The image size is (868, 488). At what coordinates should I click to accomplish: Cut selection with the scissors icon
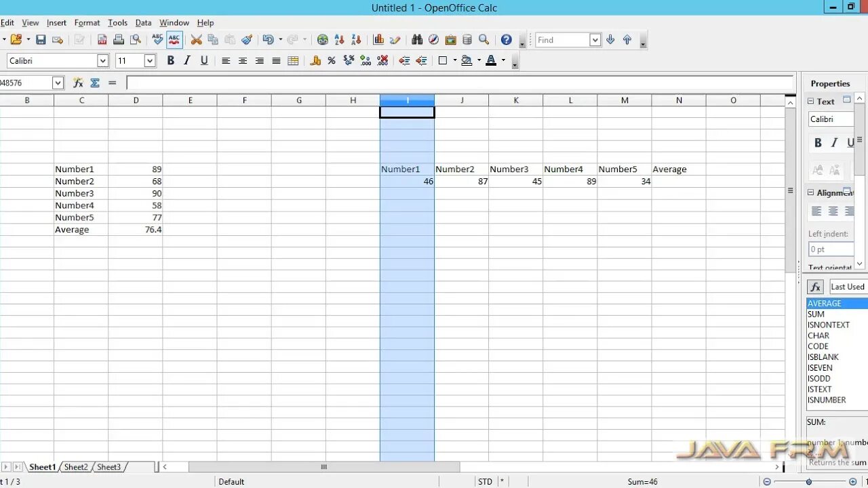[x=196, y=40]
